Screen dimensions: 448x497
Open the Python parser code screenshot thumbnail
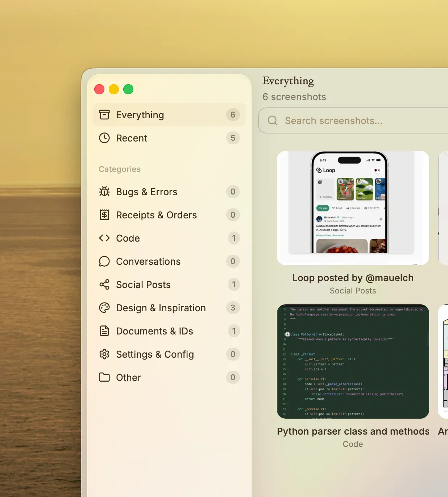[x=353, y=361]
